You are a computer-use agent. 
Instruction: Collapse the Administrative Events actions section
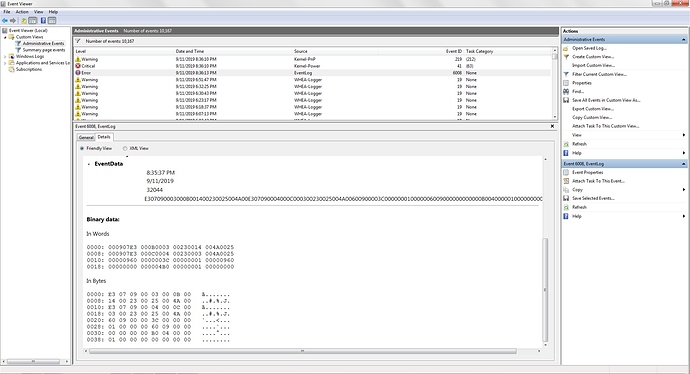(683, 40)
